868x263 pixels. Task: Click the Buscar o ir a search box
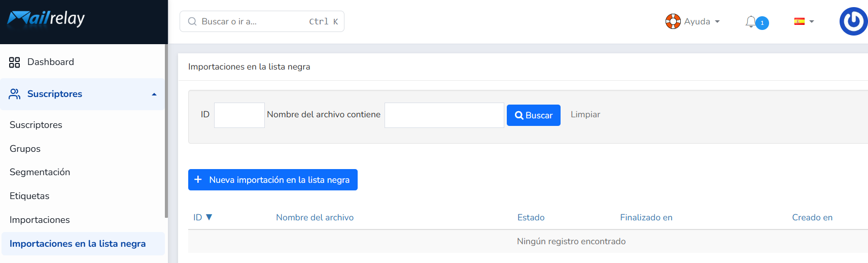tap(262, 21)
